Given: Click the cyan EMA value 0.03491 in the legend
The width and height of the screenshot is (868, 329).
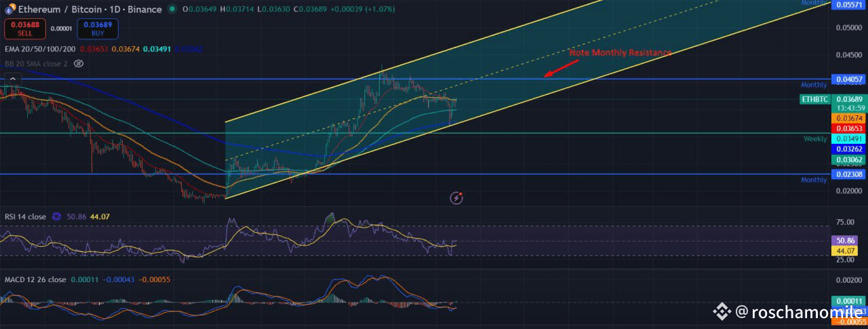Looking at the screenshot, I should [157, 49].
